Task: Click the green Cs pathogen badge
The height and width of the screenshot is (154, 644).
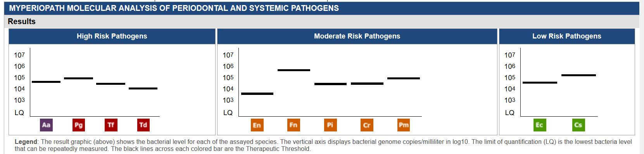Action: pos(578,125)
